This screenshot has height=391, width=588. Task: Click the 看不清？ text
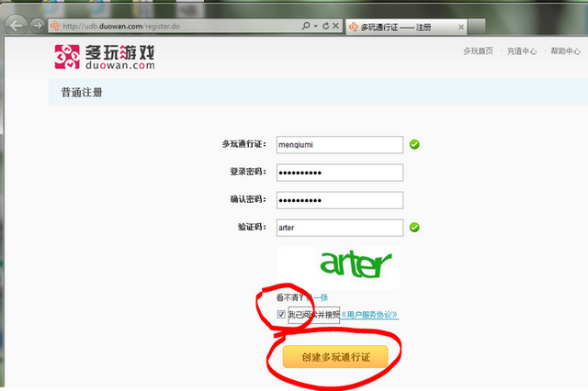pyautogui.click(x=290, y=297)
